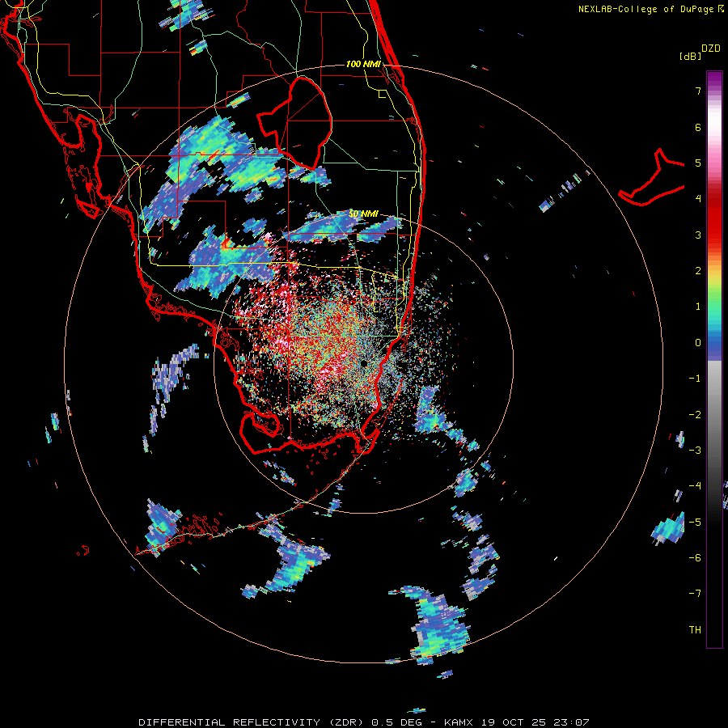Click the -6 value on the color scale

(x=695, y=557)
